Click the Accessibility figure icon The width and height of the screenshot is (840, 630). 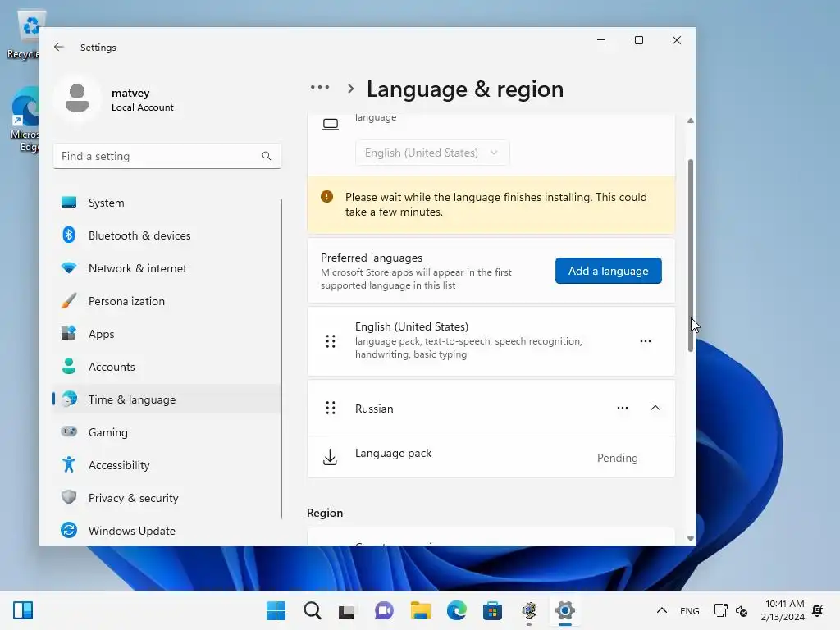tap(69, 464)
